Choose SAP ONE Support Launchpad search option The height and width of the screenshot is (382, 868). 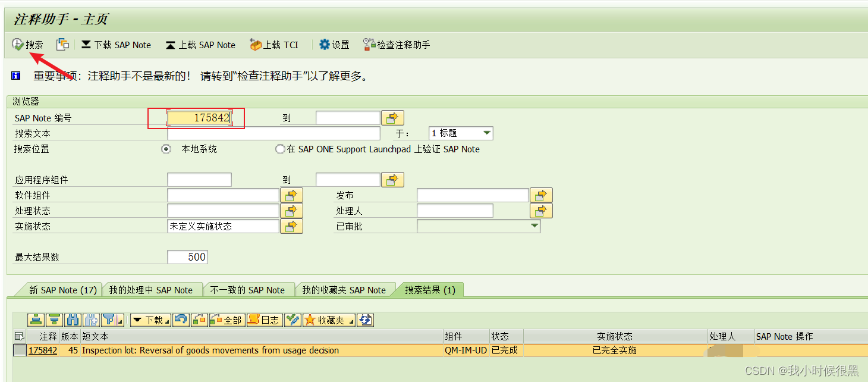279,149
